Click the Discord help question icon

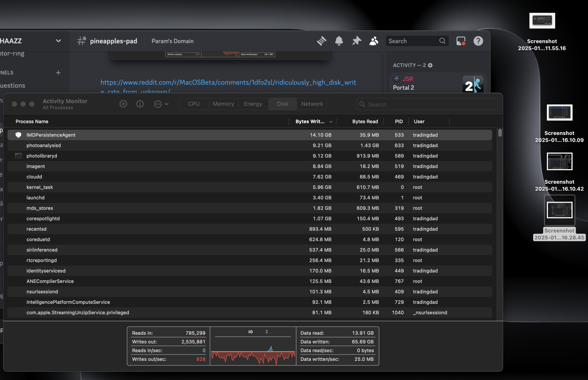[478, 41]
